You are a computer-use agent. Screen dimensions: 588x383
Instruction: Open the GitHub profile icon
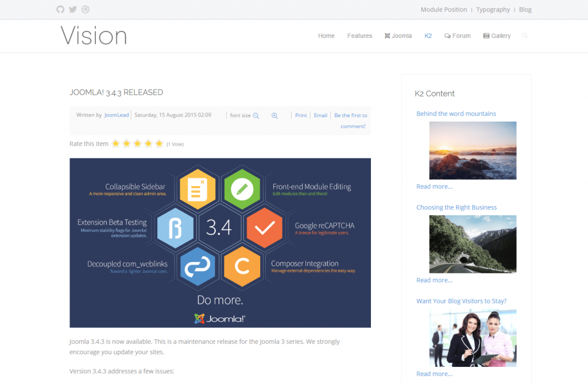click(60, 9)
